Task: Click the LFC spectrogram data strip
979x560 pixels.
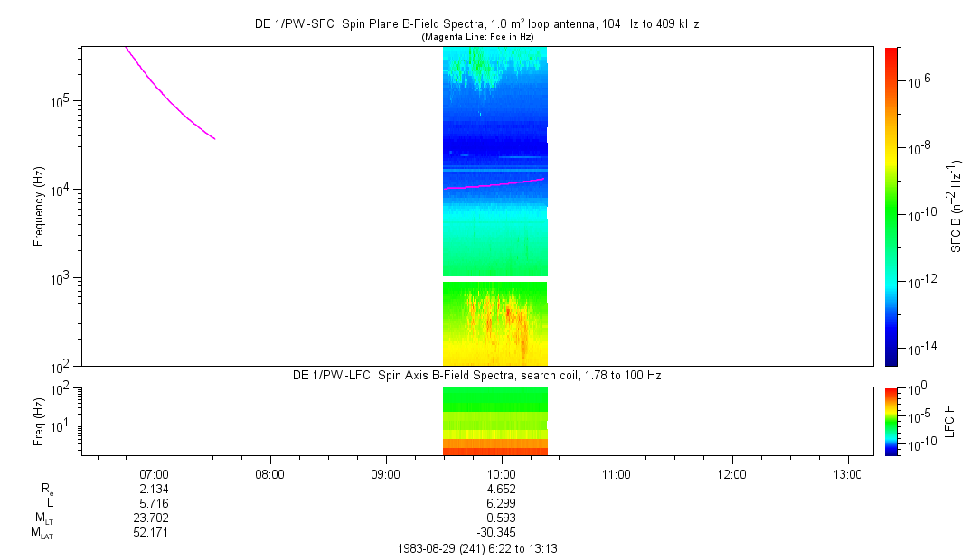Action: 494,420
